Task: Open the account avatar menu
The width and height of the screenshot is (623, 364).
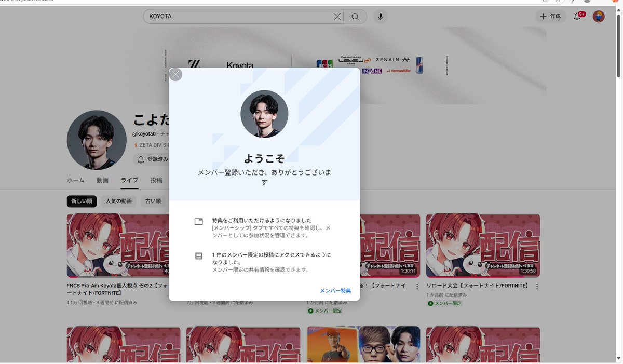Action: click(x=599, y=17)
